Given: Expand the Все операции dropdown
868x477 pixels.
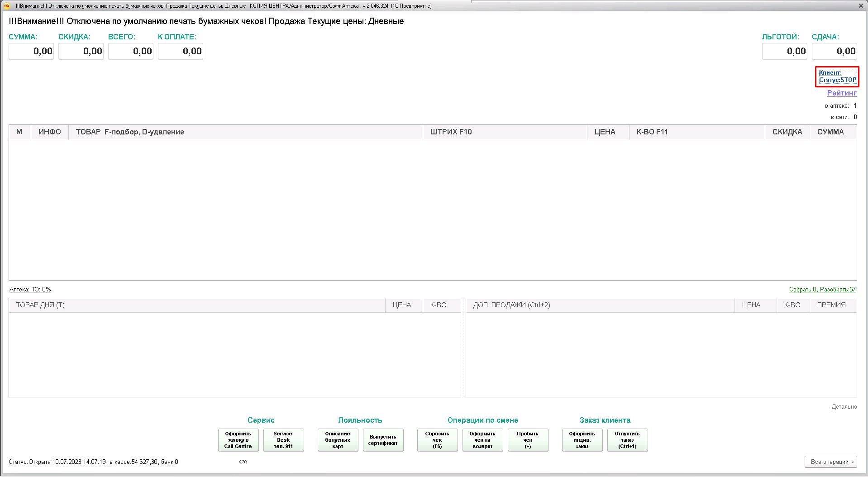Looking at the screenshot, I should [830, 462].
